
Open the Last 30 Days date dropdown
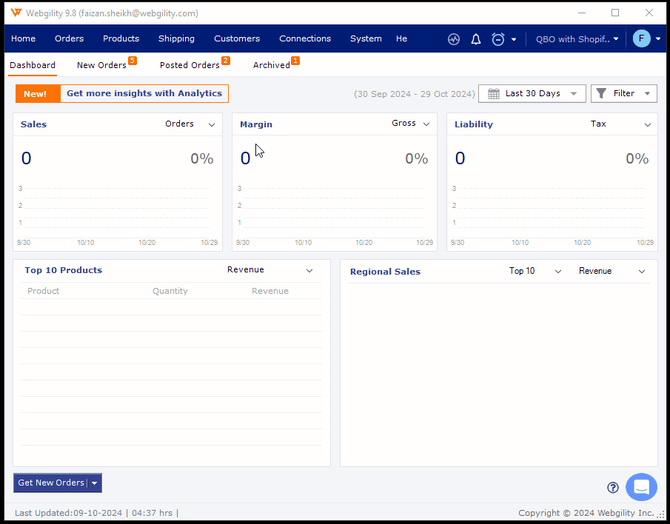click(532, 93)
